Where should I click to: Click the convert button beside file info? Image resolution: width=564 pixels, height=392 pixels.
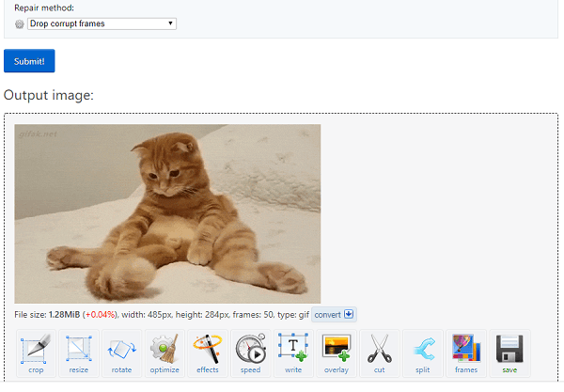point(334,315)
